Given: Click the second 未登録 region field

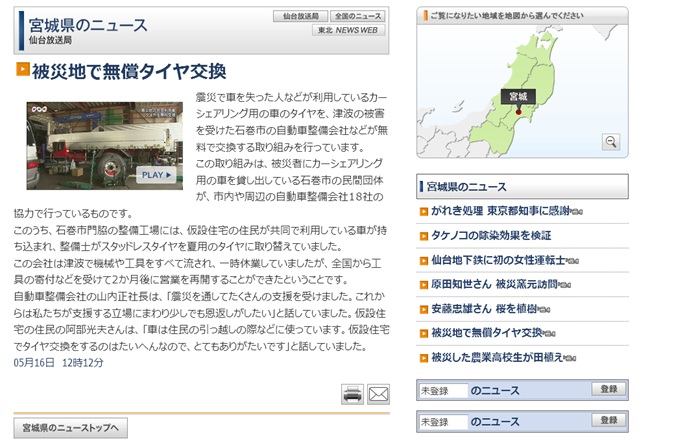Looking at the screenshot, I should click(443, 422).
